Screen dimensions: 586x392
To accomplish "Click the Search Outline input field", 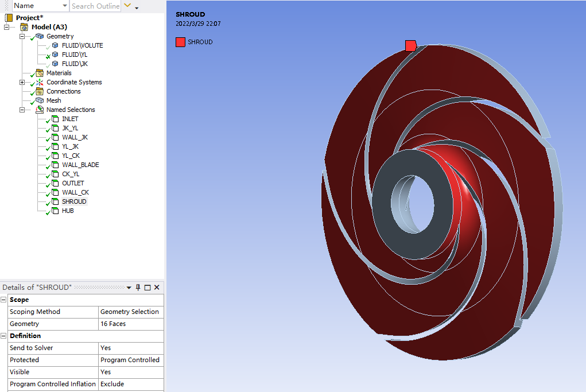I will [x=95, y=6].
